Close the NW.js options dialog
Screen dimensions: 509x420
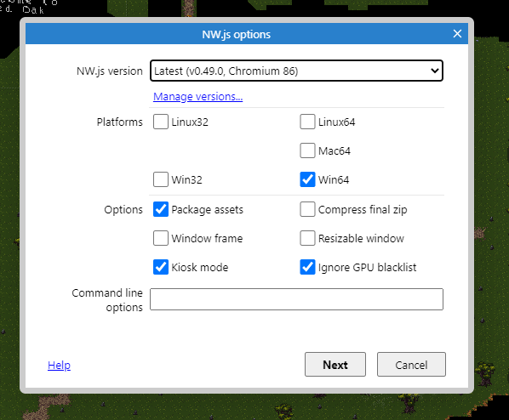pyautogui.click(x=457, y=33)
